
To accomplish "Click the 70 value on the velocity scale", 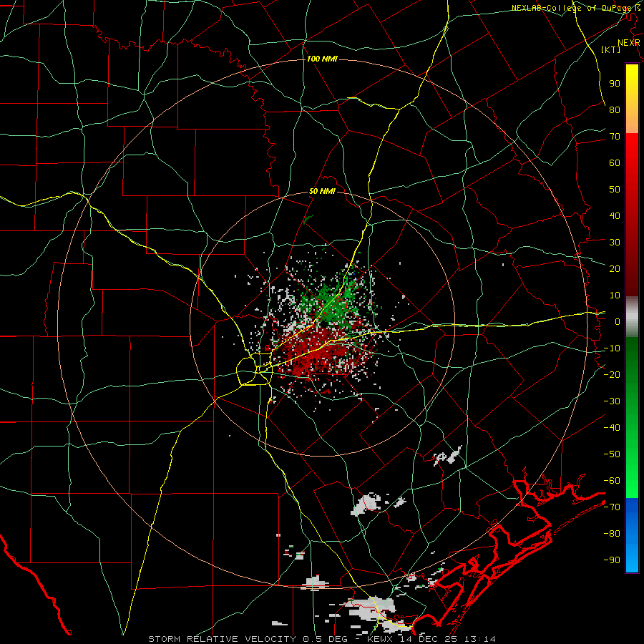I will click(615, 137).
